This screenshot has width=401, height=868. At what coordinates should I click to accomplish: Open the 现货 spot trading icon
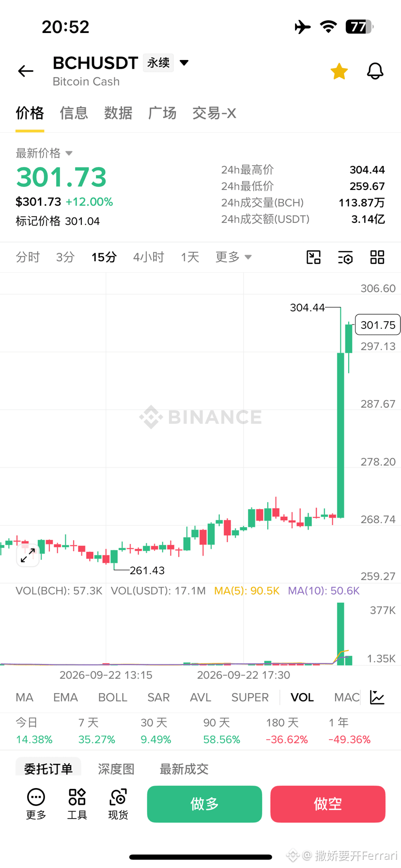tap(118, 804)
